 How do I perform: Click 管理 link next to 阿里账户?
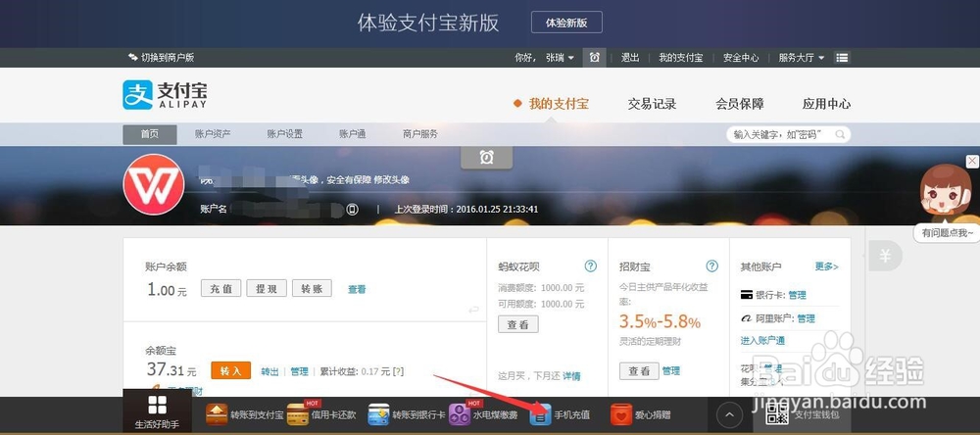tap(807, 318)
